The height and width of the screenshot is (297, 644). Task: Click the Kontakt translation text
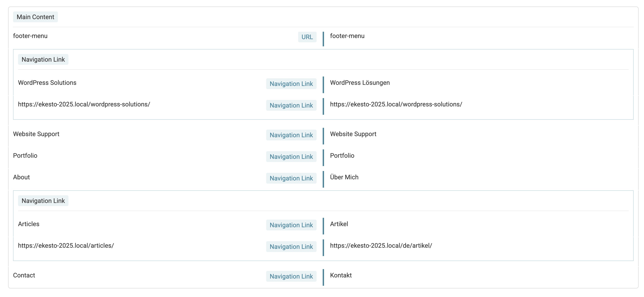(341, 275)
